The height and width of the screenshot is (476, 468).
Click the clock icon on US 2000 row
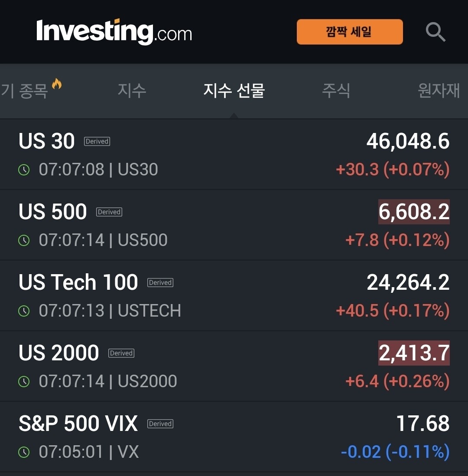point(24,381)
